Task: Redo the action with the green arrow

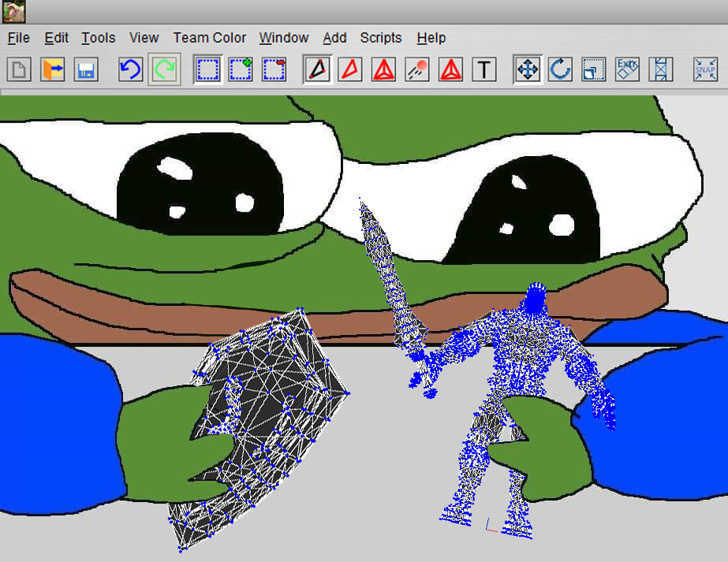Action: click(x=164, y=69)
